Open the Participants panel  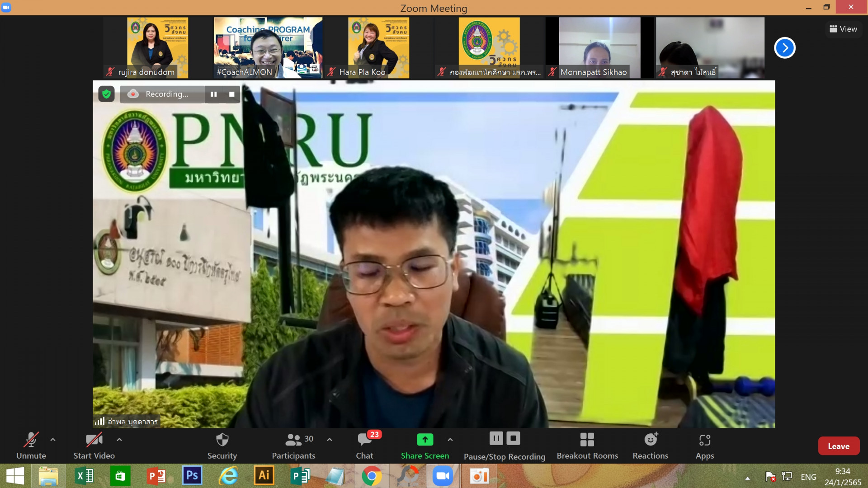294,446
